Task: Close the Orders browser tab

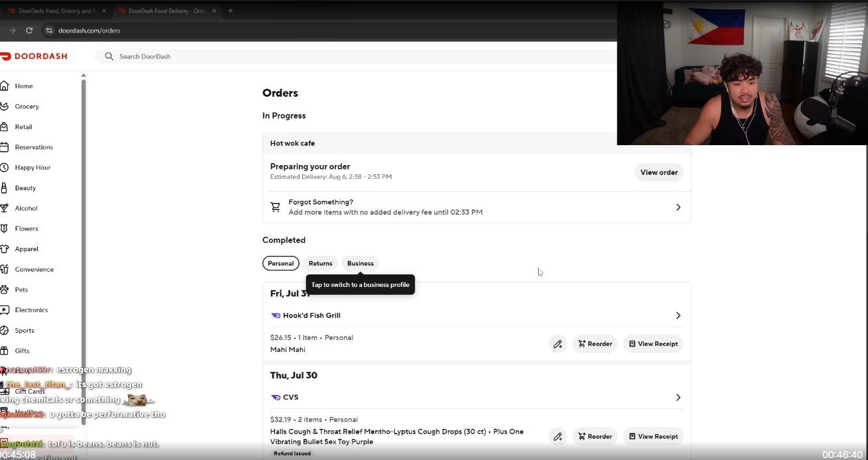Action: [214, 11]
